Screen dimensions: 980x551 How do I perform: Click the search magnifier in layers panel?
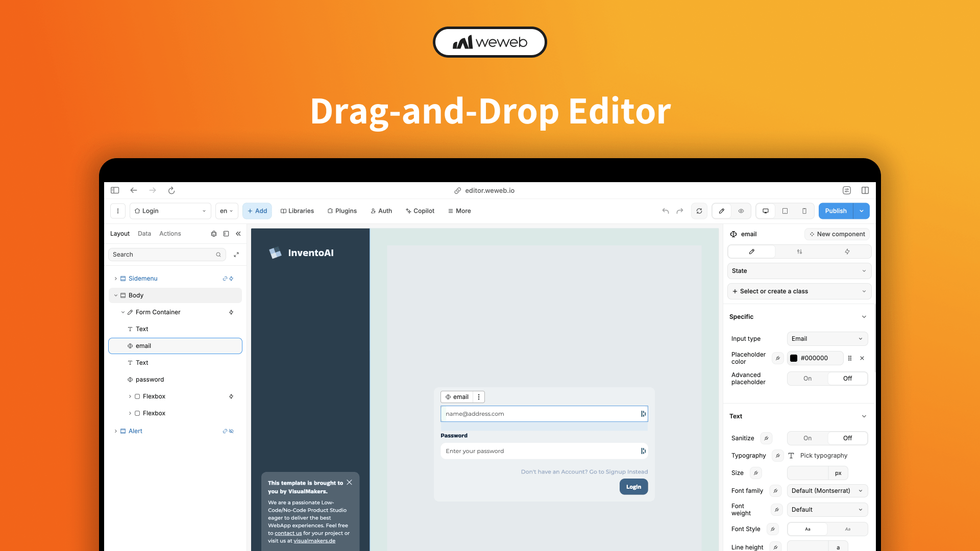[x=218, y=255]
